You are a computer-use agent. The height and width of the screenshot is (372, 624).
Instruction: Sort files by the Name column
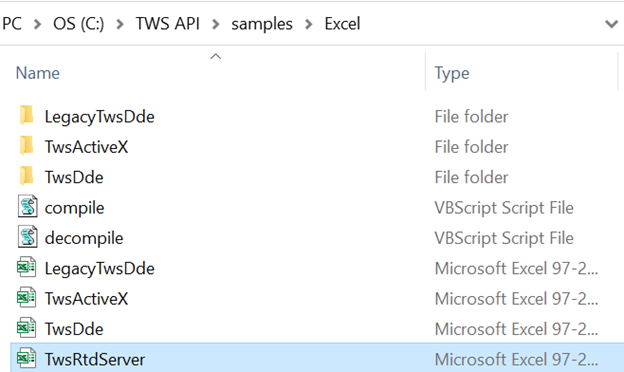click(x=37, y=73)
